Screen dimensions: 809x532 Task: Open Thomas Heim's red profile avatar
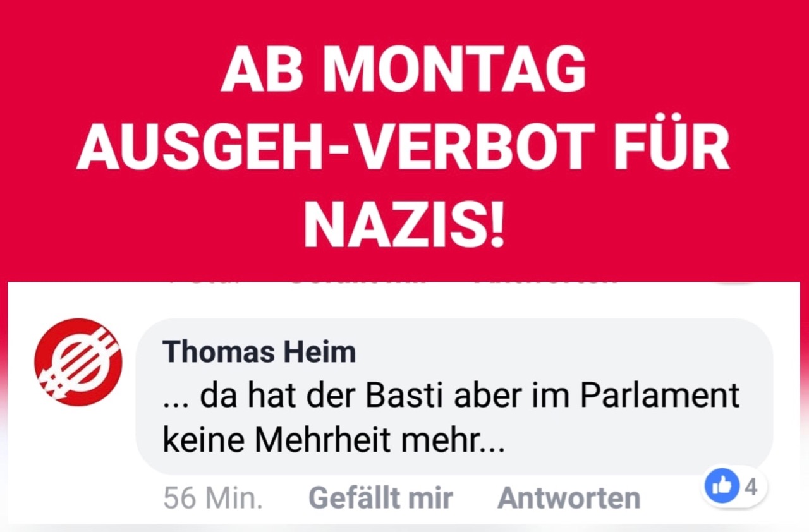(78, 363)
